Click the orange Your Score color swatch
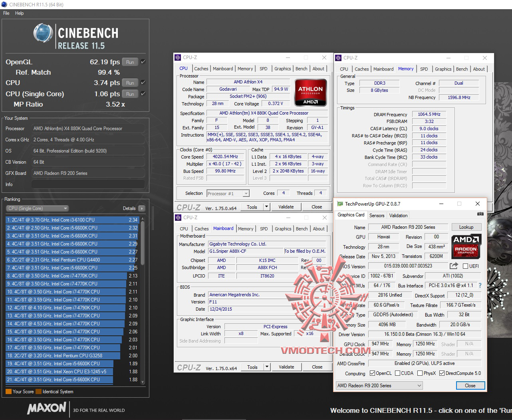 tap(8, 392)
